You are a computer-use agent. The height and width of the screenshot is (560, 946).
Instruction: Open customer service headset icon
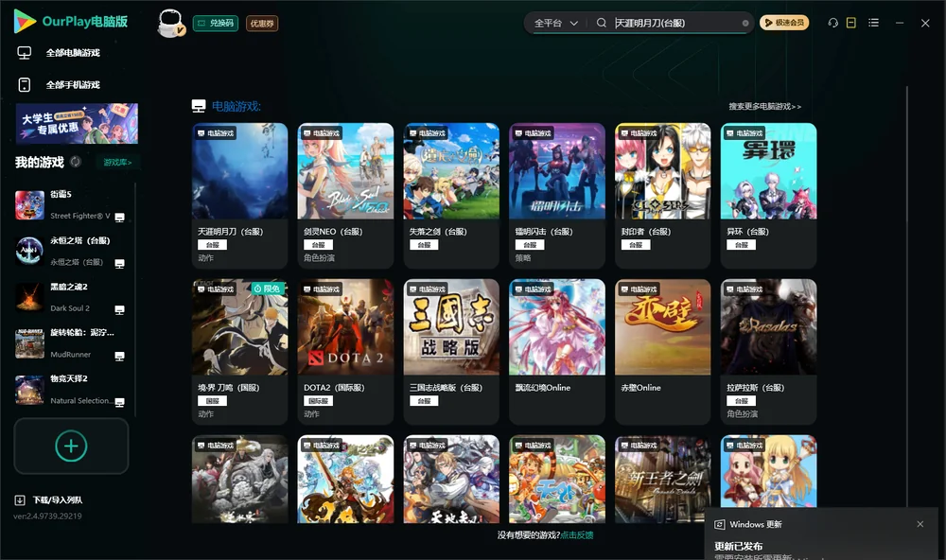coord(832,23)
